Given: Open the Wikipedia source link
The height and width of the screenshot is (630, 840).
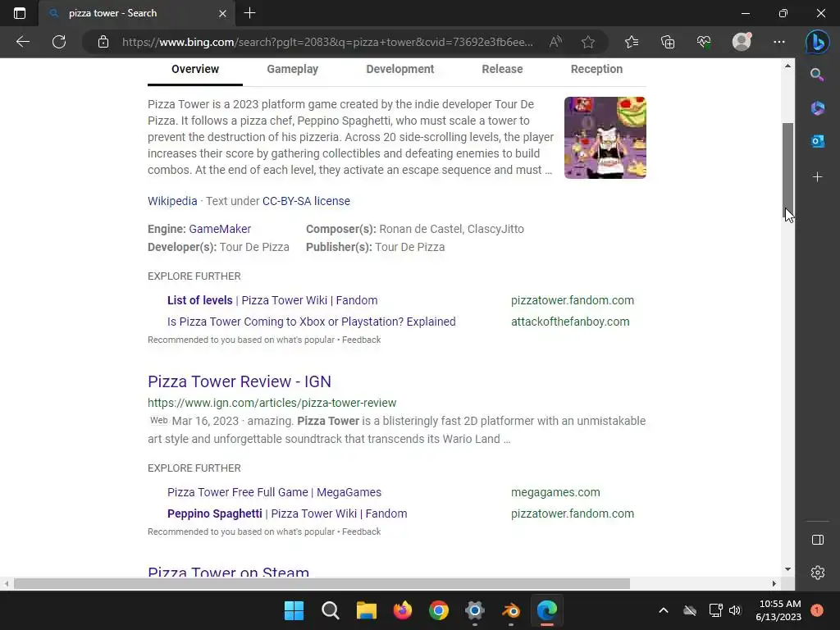Looking at the screenshot, I should 172,201.
